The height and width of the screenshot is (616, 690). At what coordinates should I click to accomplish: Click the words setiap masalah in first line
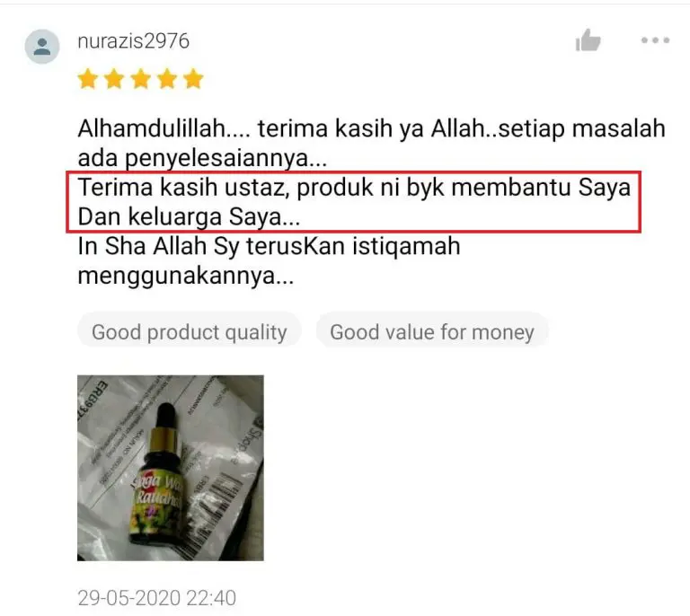[582, 128]
